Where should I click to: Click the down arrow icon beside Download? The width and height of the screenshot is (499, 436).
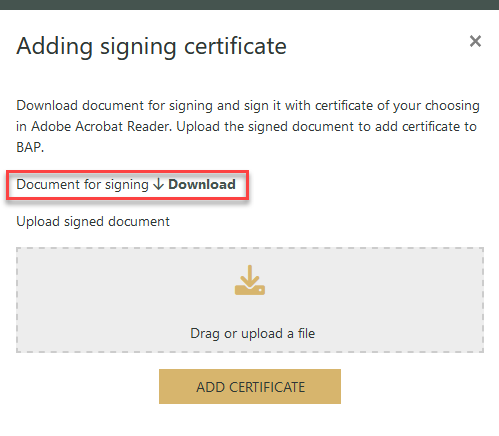(x=158, y=184)
